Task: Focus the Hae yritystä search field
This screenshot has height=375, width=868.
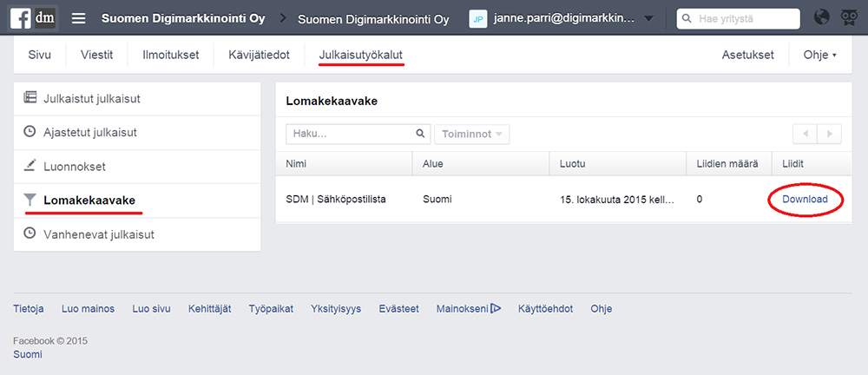Action: 739,19
